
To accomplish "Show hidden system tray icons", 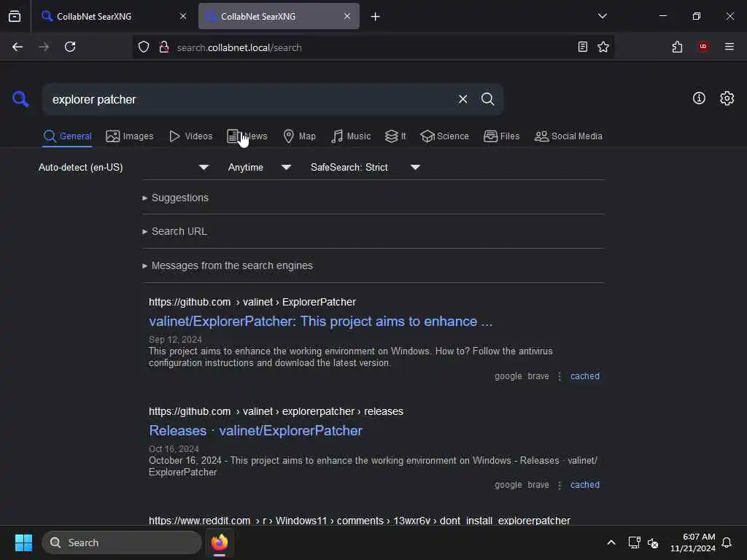I will (611, 542).
